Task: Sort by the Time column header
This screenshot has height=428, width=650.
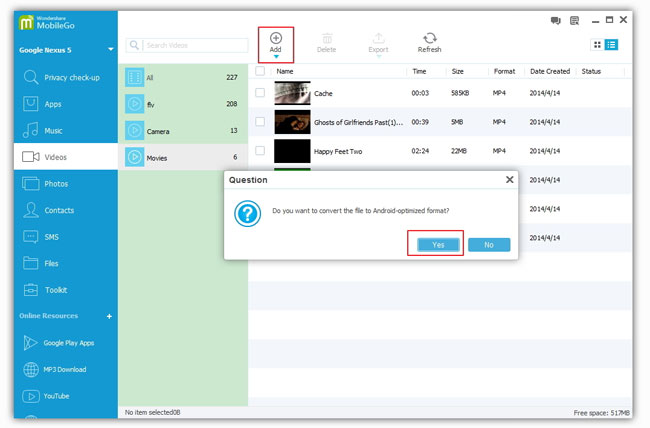Action: click(419, 71)
